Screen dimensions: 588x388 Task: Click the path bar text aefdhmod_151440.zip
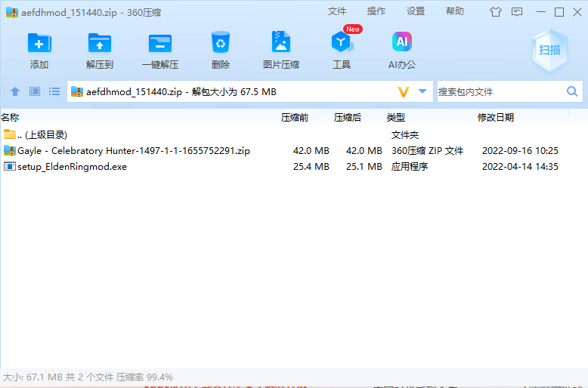tap(134, 92)
